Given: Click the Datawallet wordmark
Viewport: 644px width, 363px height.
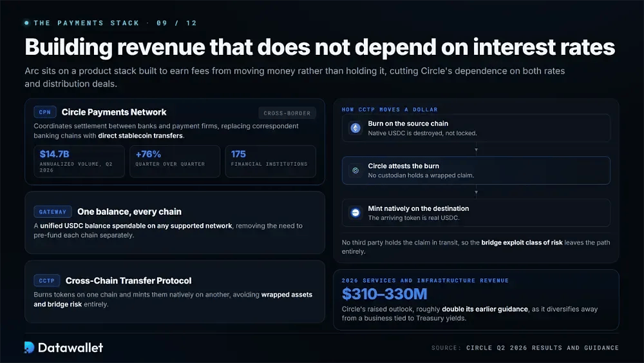Looking at the screenshot, I should 70,348.
